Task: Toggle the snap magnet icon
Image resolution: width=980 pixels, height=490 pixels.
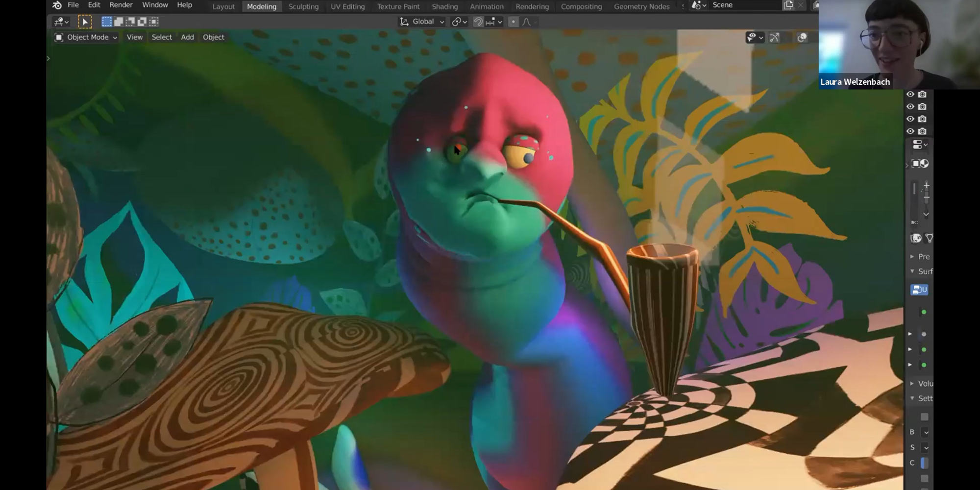Action: pyautogui.click(x=478, y=22)
